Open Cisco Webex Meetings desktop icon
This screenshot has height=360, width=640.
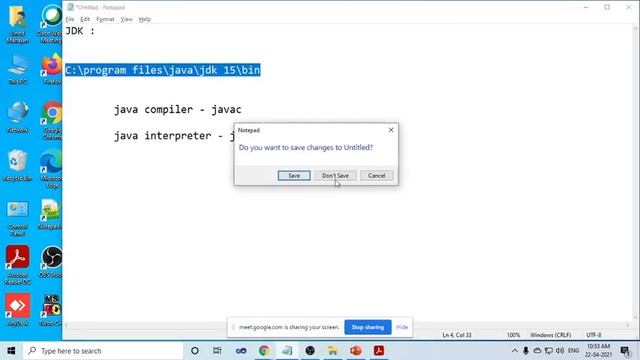[51, 24]
